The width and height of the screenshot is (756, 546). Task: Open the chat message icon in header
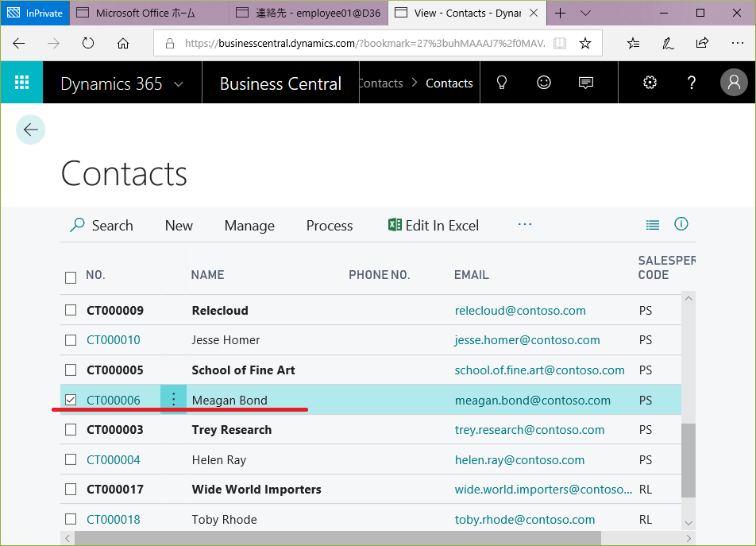click(585, 83)
